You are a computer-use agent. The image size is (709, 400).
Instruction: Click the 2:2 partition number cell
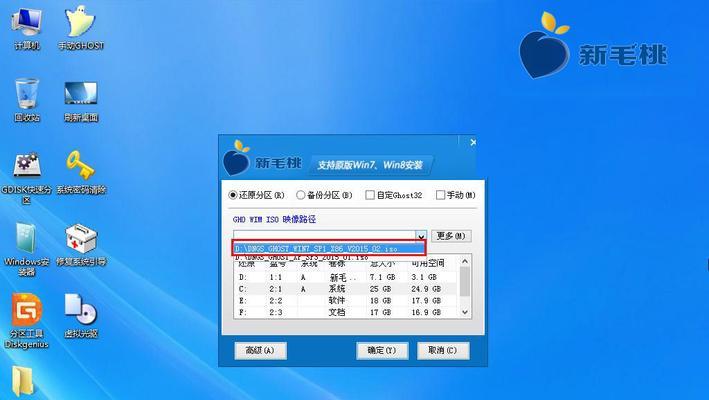(276, 301)
